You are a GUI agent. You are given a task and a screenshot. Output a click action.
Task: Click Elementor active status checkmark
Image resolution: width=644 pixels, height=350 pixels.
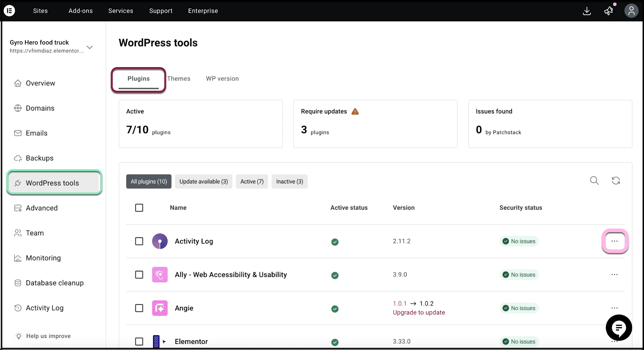[x=335, y=342]
